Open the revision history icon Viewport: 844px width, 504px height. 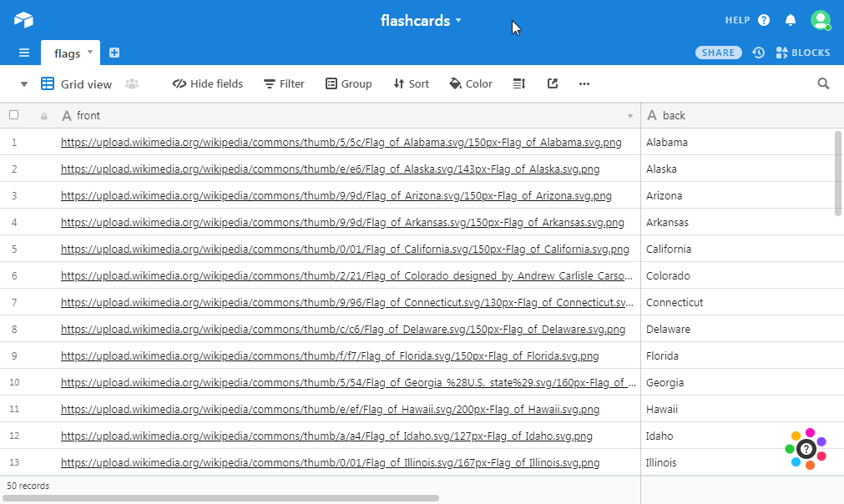tap(758, 53)
